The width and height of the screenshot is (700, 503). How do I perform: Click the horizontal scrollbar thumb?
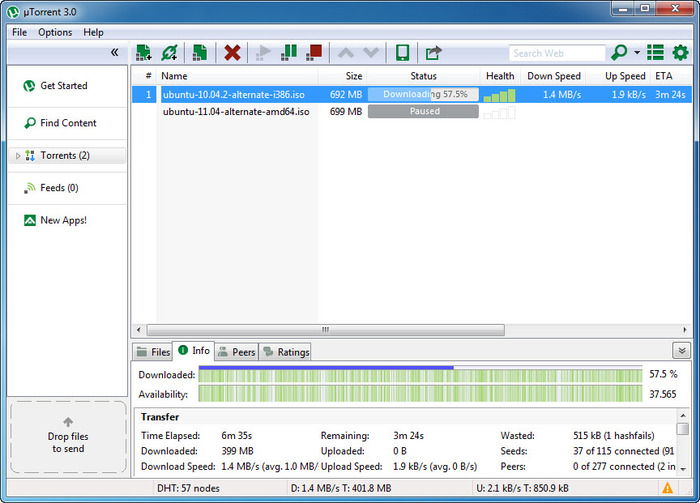tap(325, 330)
